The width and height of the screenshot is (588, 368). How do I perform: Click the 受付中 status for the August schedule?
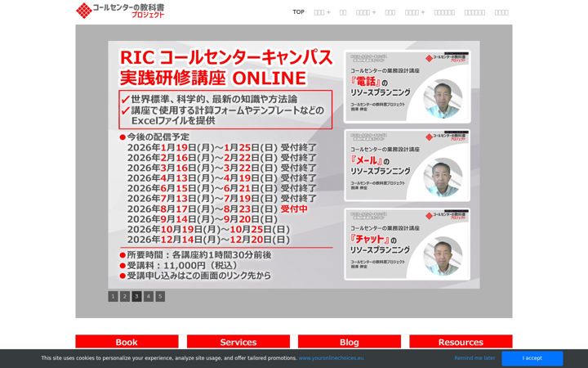pyautogui.click(x=294, y=209)
